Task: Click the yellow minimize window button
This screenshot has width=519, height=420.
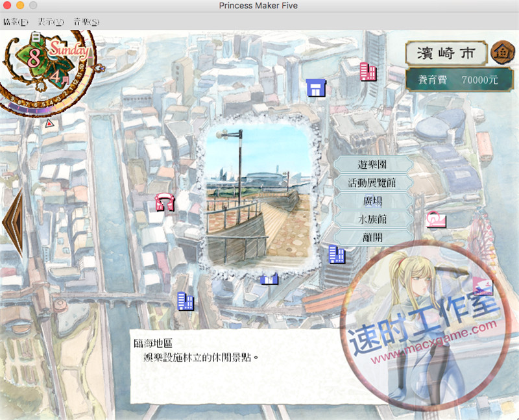Action: coord(20,5)
